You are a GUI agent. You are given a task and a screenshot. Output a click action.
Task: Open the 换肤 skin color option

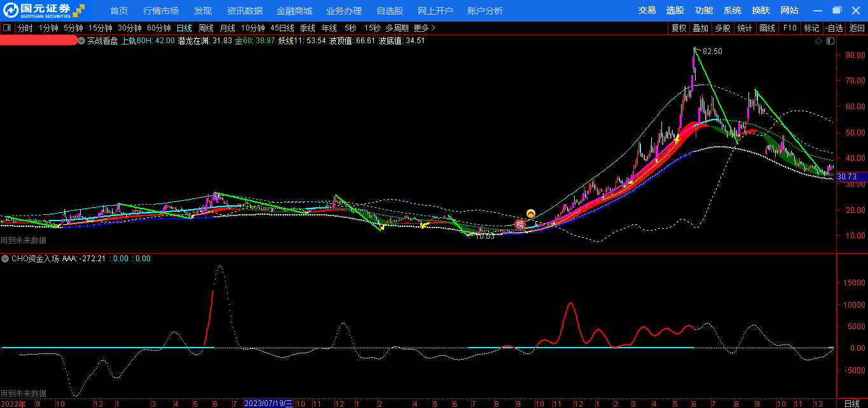(761, 10)
